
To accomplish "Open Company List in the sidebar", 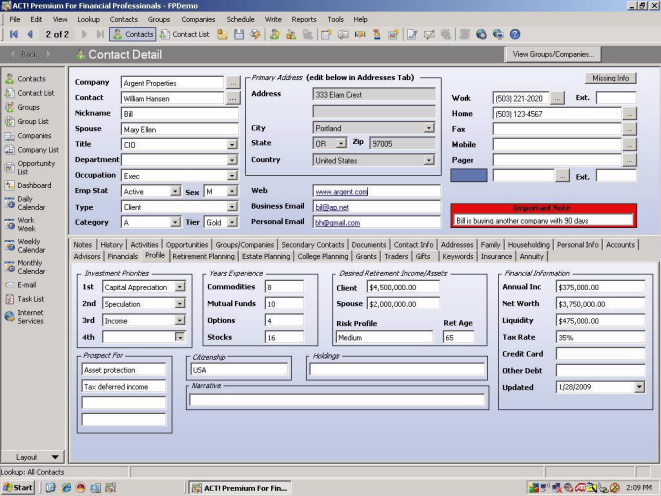I will tap(32, 150).
